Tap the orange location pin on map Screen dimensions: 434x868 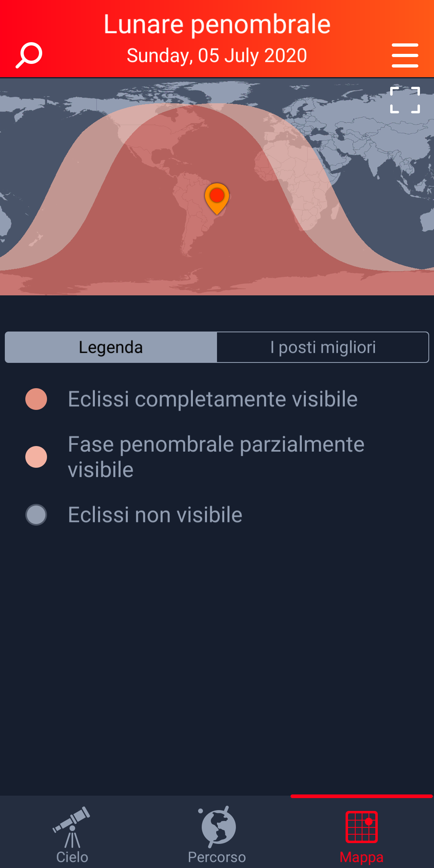tap(217, 199)
